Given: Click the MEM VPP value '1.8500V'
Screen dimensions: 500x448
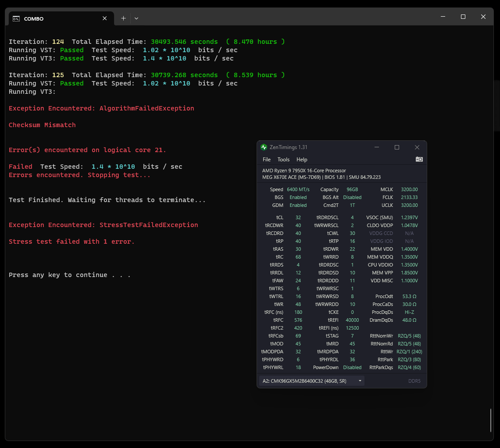Looking at the screenshot, I should [409, 273].
